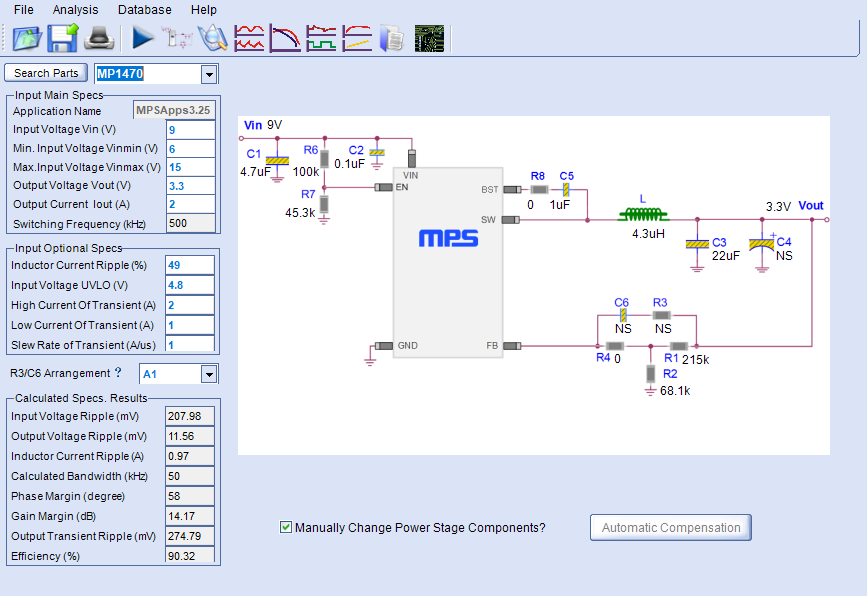Viewport: 867px width, 596px height.
Task: Click the PCB layout viewer icon
Action: pos(430,38)
